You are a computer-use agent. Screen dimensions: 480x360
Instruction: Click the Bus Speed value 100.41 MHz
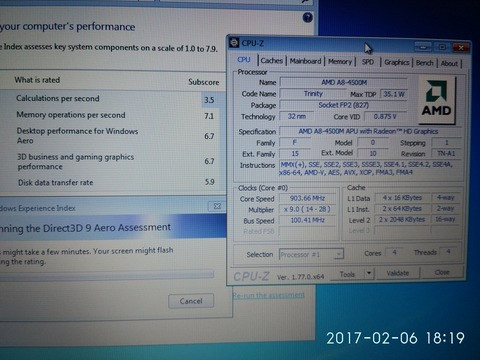point(307,220)
